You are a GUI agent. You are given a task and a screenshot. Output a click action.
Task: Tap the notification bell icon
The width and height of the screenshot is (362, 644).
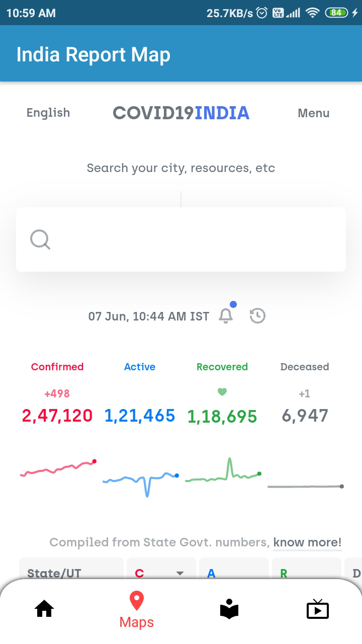coord(226,315)
